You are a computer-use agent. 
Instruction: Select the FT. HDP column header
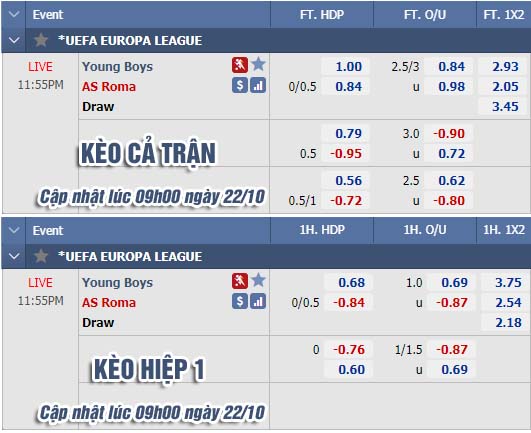(x=322, y=15)
